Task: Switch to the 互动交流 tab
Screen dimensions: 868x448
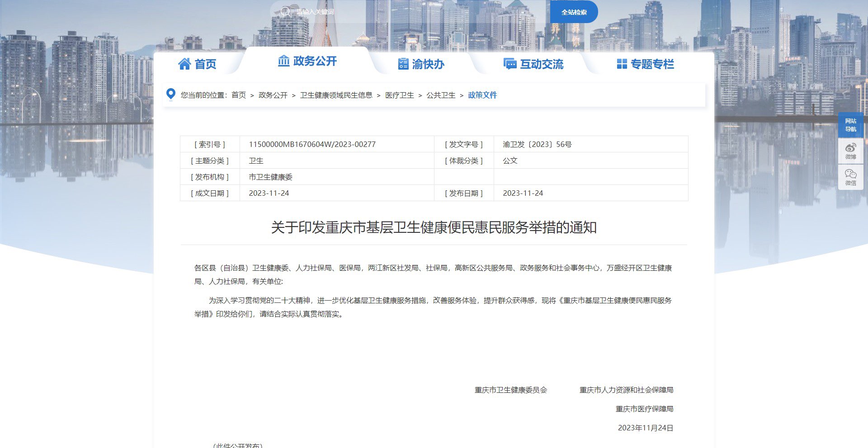Action: (533, 64)
